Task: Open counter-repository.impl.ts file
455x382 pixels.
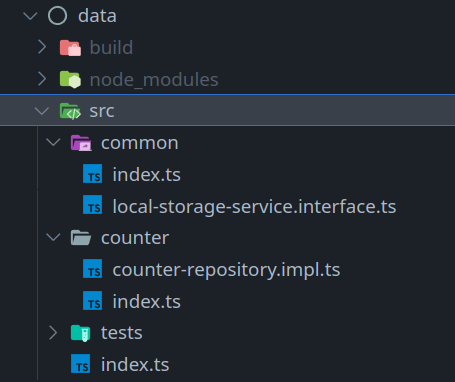Action: point(226,270)
